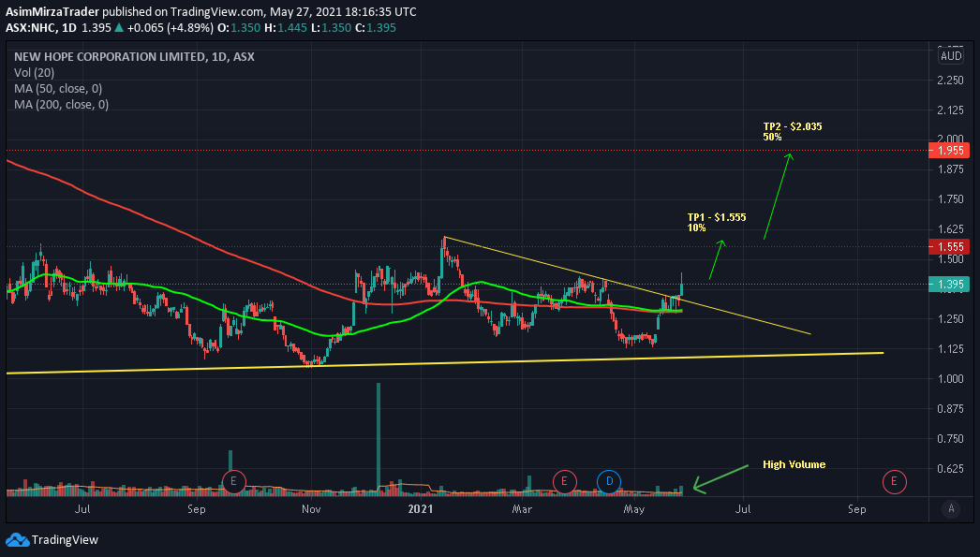This screenshot has height=557, width=980.
Task: Click the green arrow pointing to high volume
Action: point(720,478)
